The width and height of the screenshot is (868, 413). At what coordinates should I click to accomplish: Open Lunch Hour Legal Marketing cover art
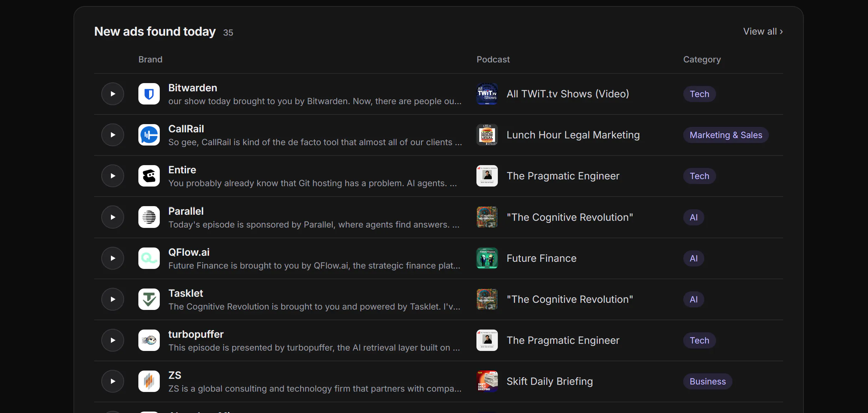pos(487,135)
